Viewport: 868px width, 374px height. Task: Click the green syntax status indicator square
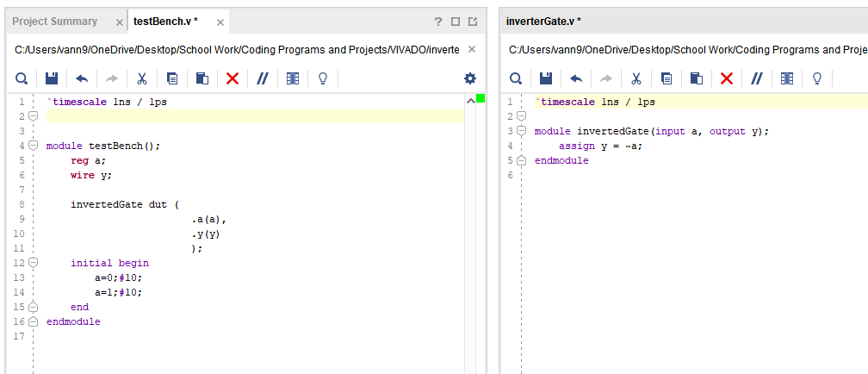click(480, 99)
